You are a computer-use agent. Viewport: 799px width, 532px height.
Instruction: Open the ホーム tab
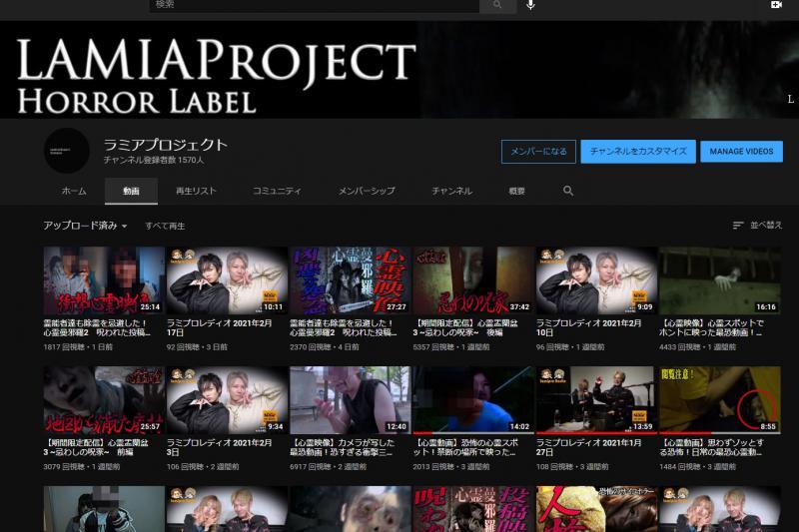pos(74,191)
